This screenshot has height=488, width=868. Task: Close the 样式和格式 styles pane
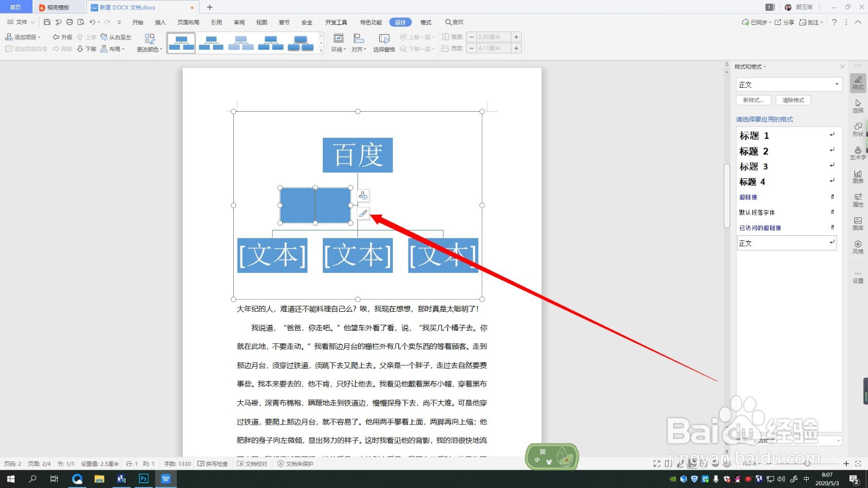(843, 67)
